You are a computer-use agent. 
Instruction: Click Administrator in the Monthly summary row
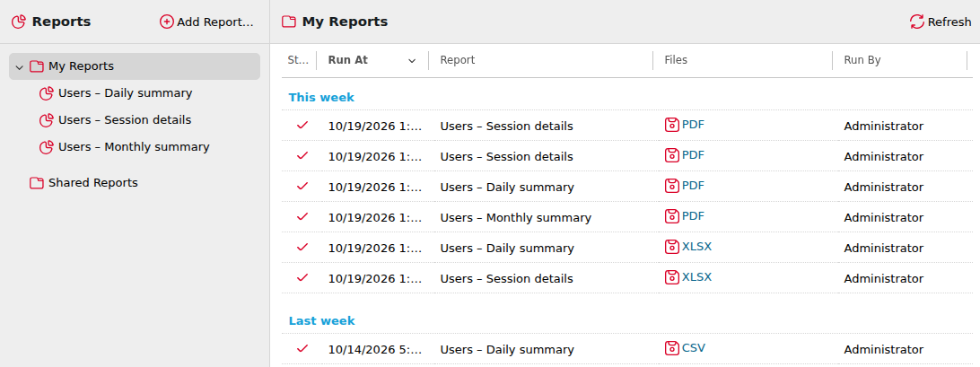point(883,218)
